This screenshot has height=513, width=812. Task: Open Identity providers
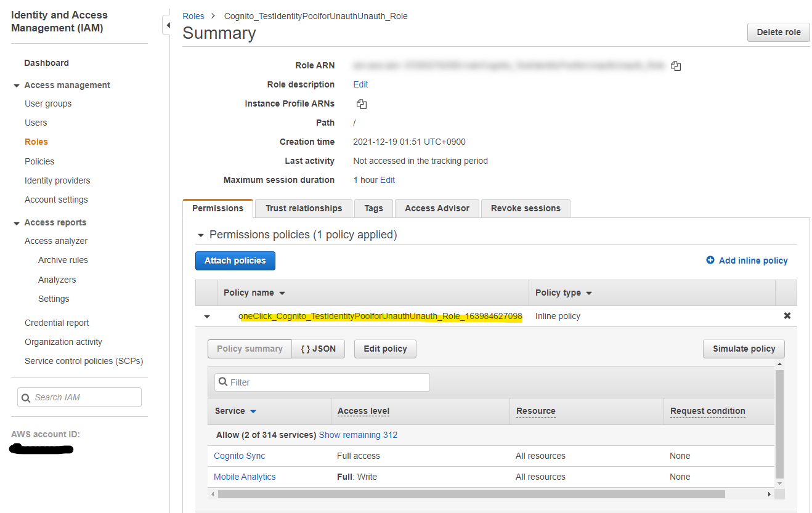point(57,180)
